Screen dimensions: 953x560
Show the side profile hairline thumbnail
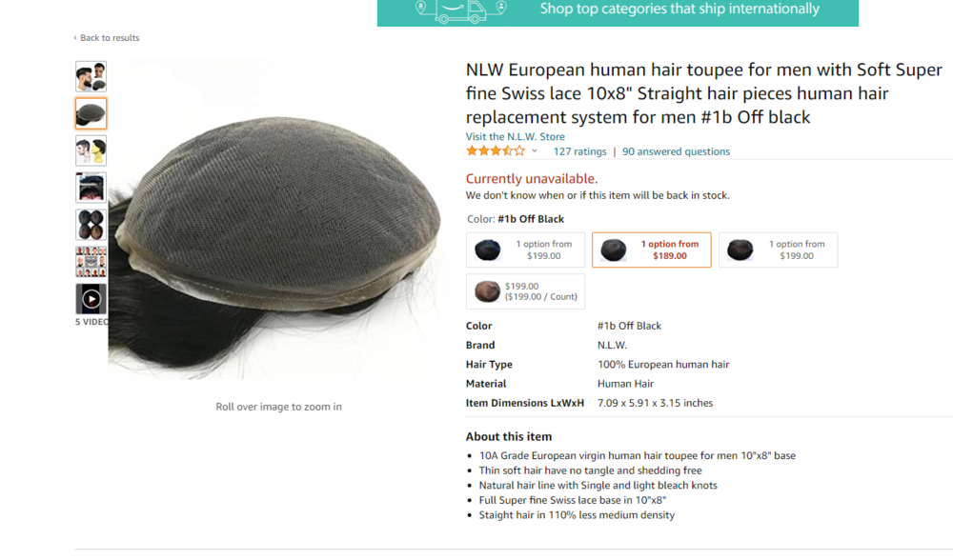tap(91, 150)
